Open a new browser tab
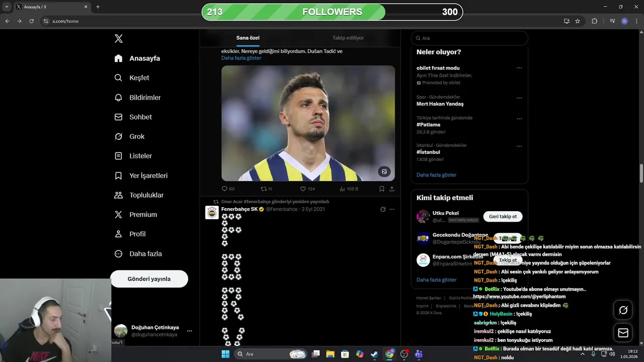This screenshot has height=362, width=644. click(98, 7)
